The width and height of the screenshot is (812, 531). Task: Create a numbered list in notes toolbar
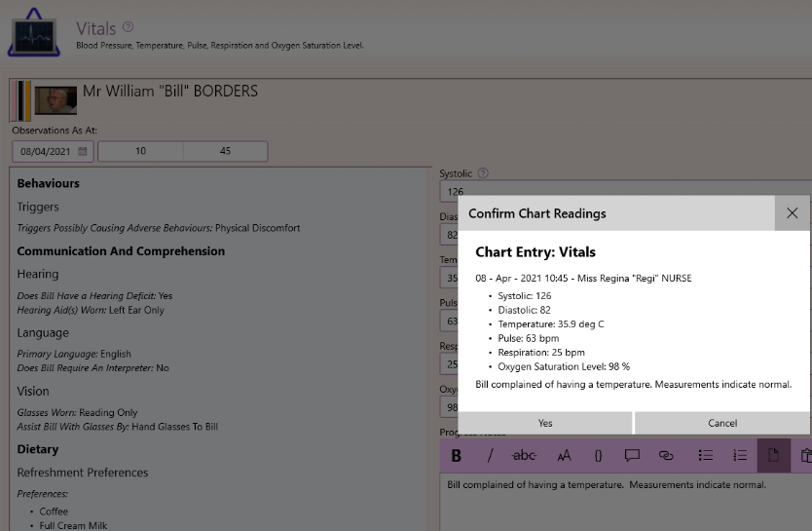pyautogui.click(x=740, y=455)
